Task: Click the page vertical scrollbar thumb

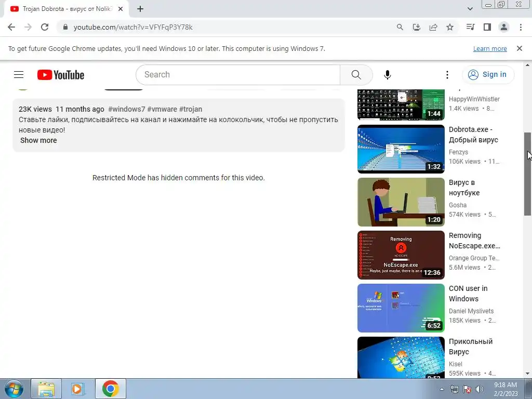Action: click(x=528, y=174)
